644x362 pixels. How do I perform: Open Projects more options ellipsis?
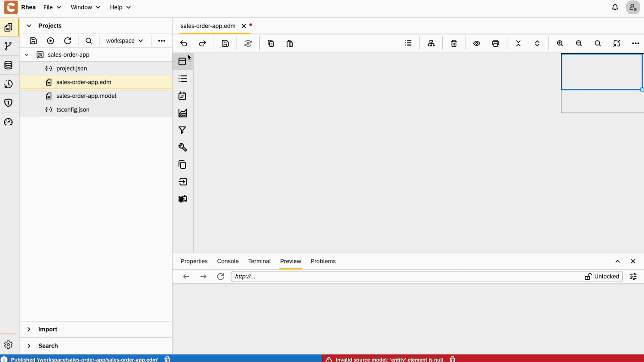coord(161,41)
